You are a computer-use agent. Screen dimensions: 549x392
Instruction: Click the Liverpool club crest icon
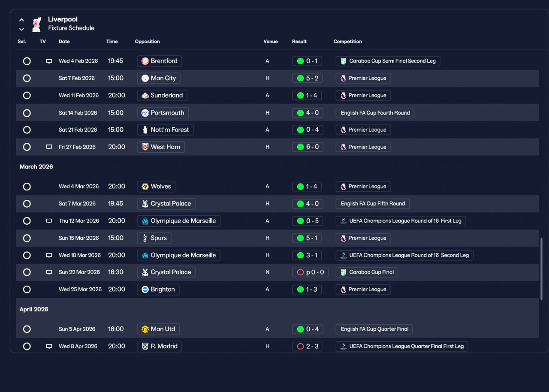click(36, 24)
